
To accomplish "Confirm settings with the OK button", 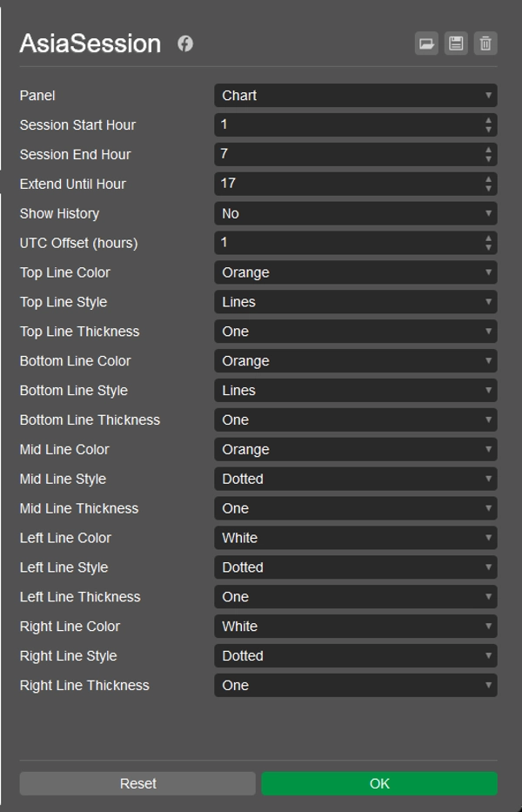I will point(379,783).
